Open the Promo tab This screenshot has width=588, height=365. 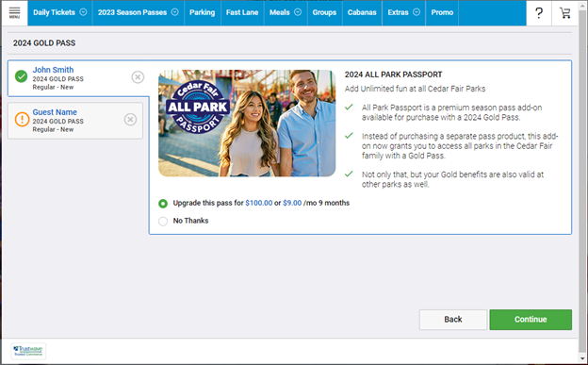click(x=442, y=12)
